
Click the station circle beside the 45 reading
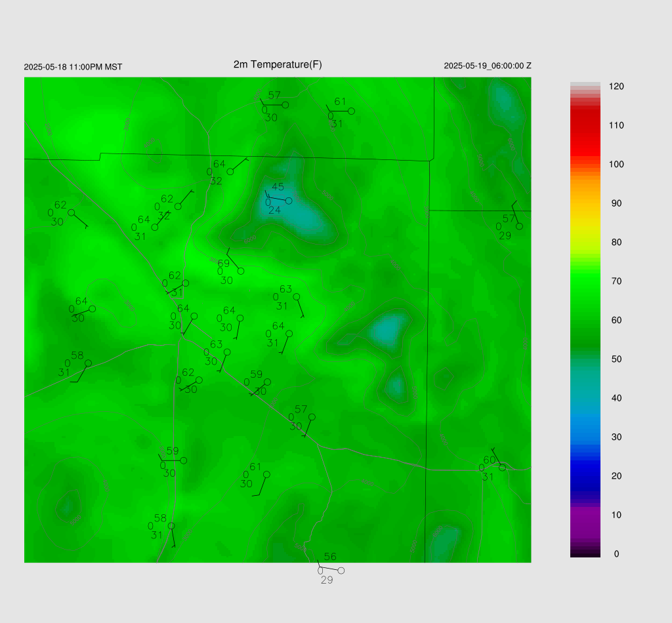pos(289,201)
